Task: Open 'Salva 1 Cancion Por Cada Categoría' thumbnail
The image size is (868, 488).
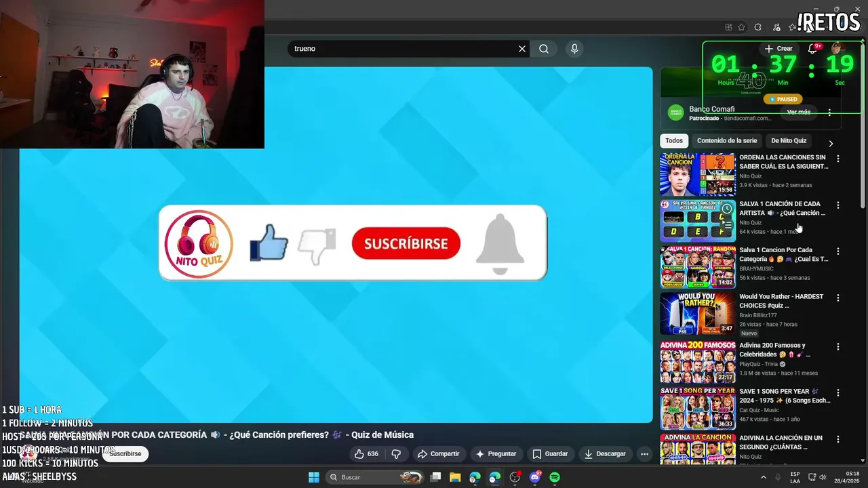Action: (698, 267)
